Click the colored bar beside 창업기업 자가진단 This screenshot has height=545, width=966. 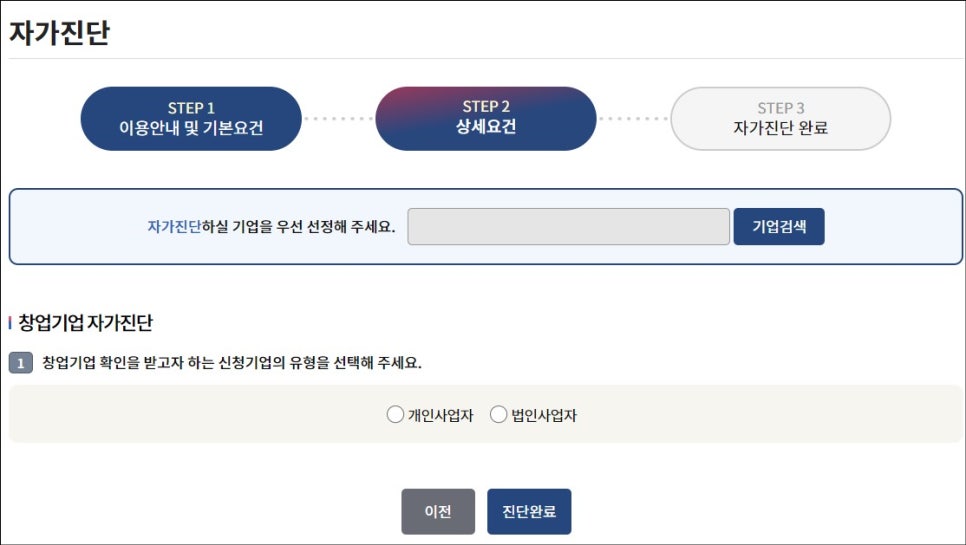9,323
